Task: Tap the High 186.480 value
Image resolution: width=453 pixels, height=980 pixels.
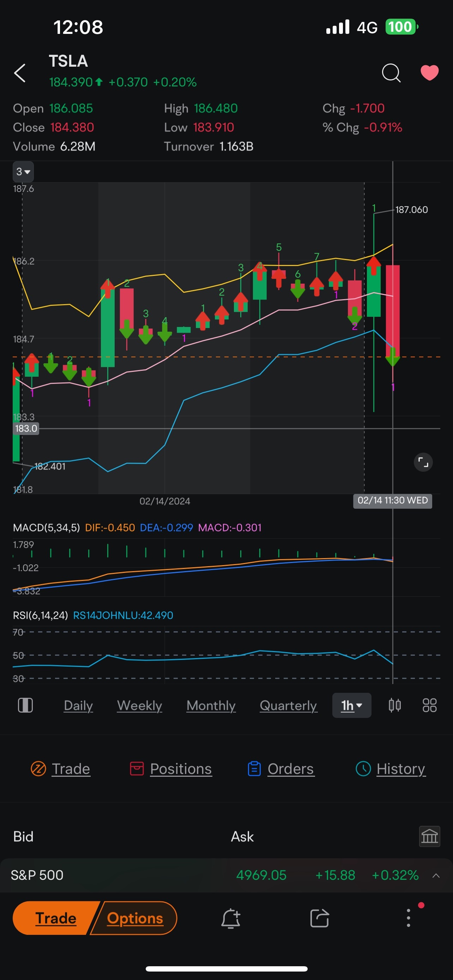Action: [x=216, y=108]
